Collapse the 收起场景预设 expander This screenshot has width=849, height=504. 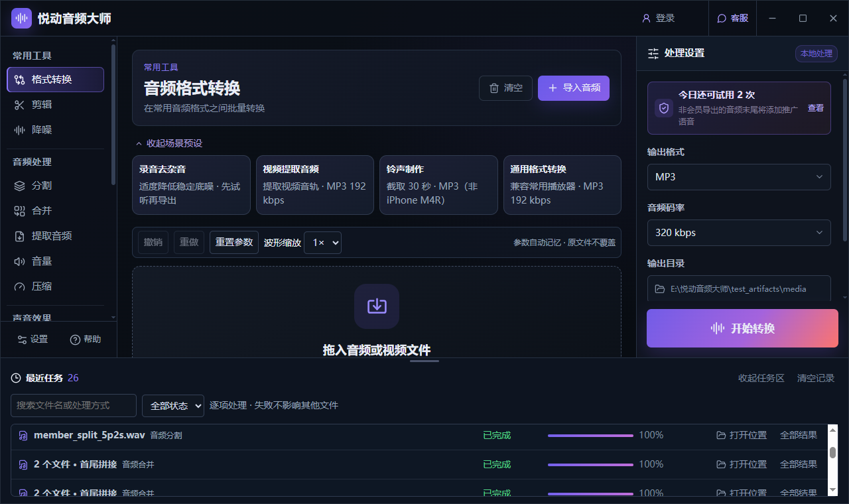[168, 143]
